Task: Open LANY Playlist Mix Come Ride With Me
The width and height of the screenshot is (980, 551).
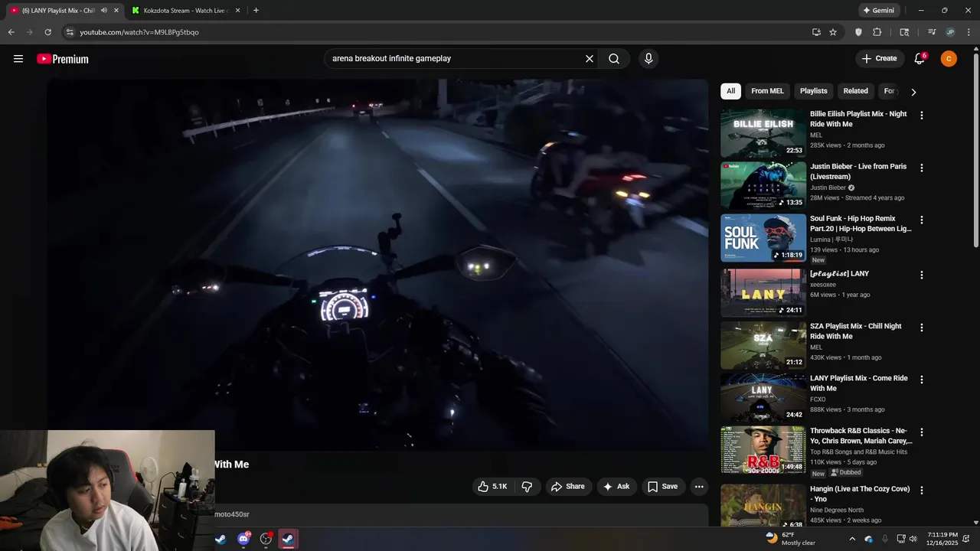Action: [x=859, y=383]
